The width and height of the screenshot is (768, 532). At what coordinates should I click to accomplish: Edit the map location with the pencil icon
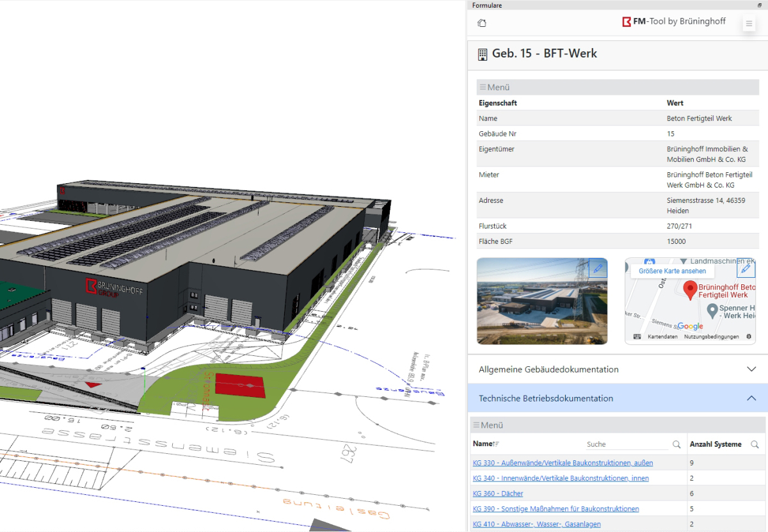[746, 268]
